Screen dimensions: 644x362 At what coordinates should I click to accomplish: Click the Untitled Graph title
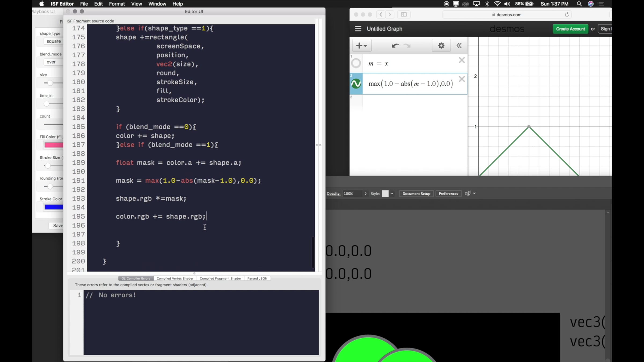pyautogui.click(x=385, y=29)
